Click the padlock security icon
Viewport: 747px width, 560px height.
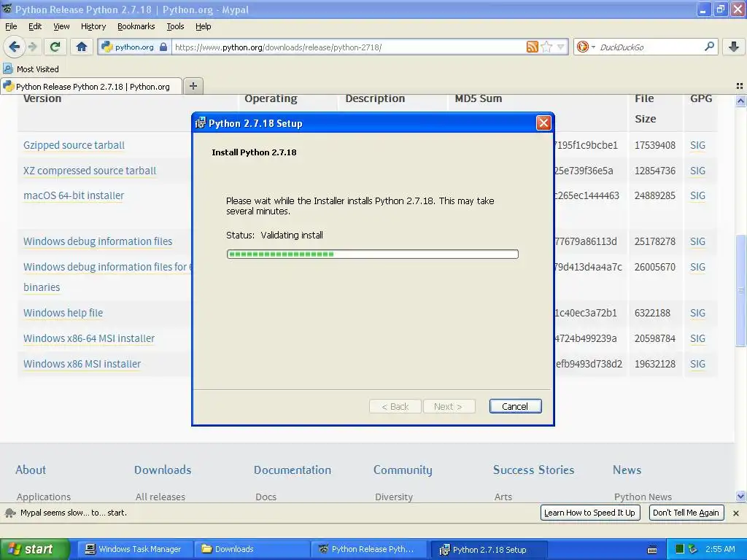click(x=163, y=47)
